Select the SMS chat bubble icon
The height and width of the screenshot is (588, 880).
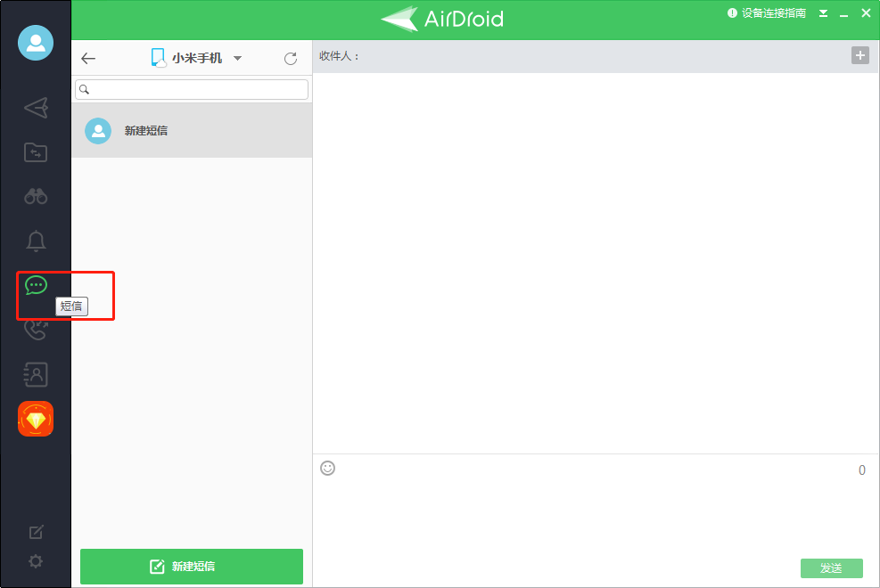[x=36, y=285]
